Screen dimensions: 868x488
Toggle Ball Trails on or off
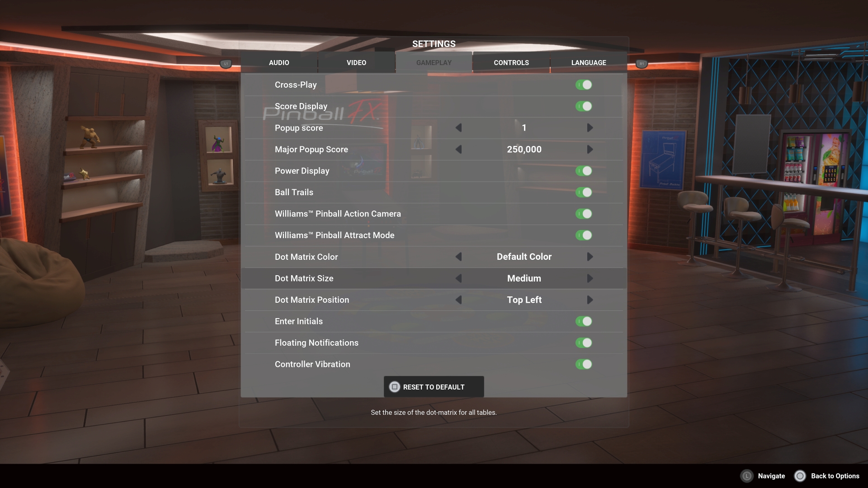(583, 192)
